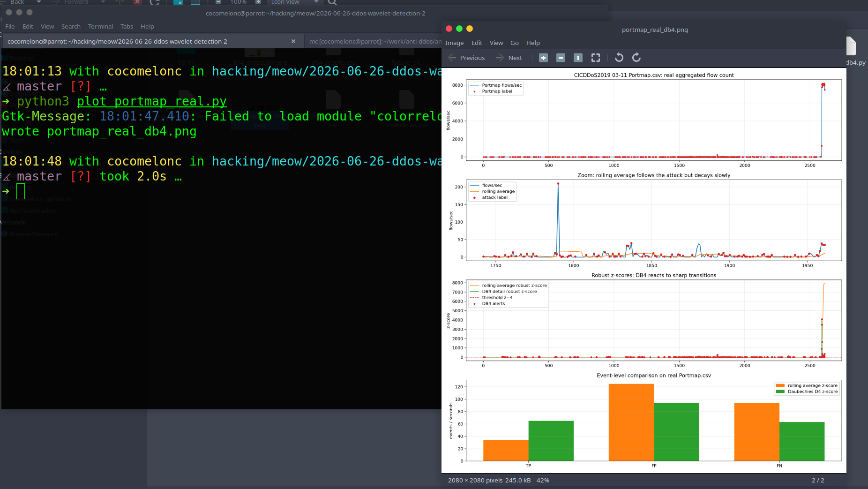
Task: Click the green TP bar in the chart
Action: 551,441
